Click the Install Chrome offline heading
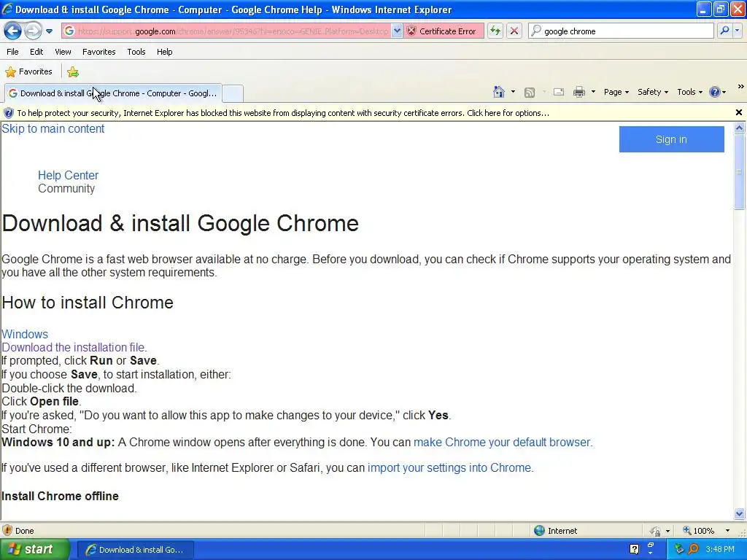The height and width of the screenshot is (560, 747). (60, 496)
